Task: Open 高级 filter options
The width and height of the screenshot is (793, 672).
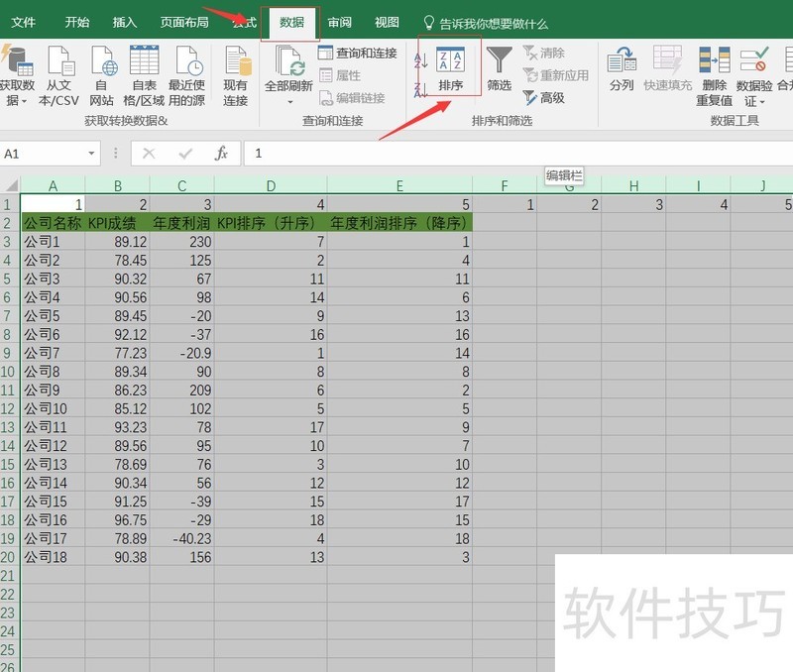Action: tap(544, 97)
